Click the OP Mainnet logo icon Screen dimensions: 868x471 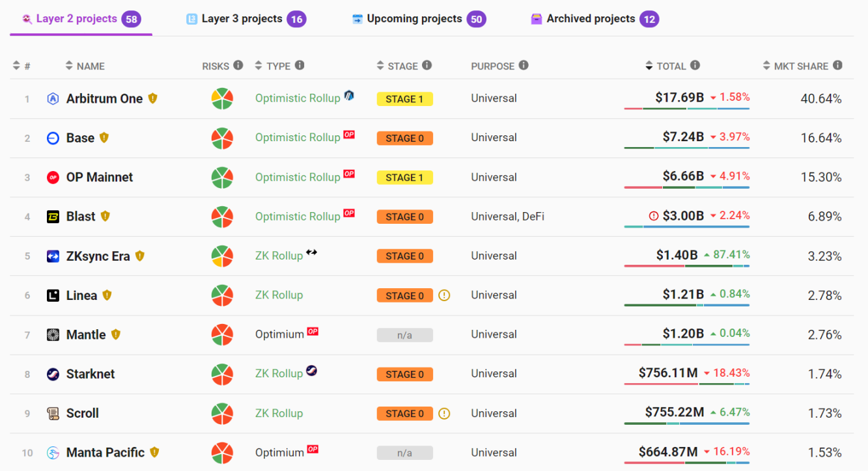tap(53, 178)
